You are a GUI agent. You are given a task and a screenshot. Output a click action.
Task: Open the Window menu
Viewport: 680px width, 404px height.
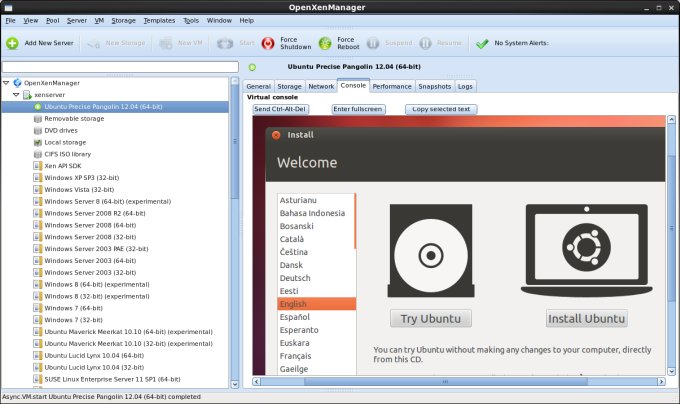(x=219, y=20)
